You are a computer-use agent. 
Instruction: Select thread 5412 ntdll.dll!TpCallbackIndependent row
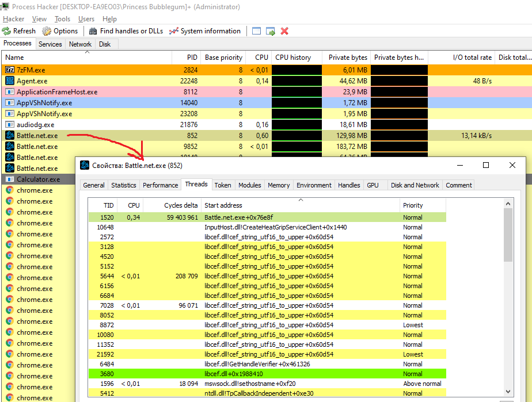(x=267, y=393)
